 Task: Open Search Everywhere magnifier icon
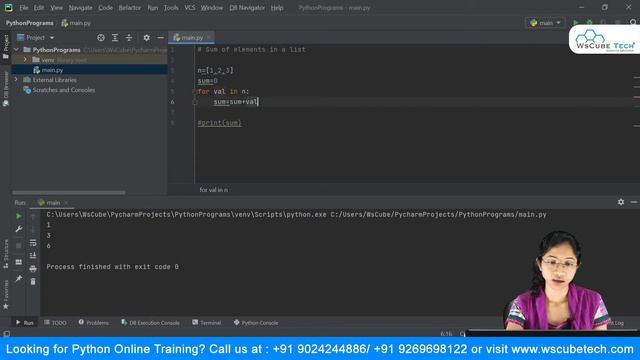[633, 23]
